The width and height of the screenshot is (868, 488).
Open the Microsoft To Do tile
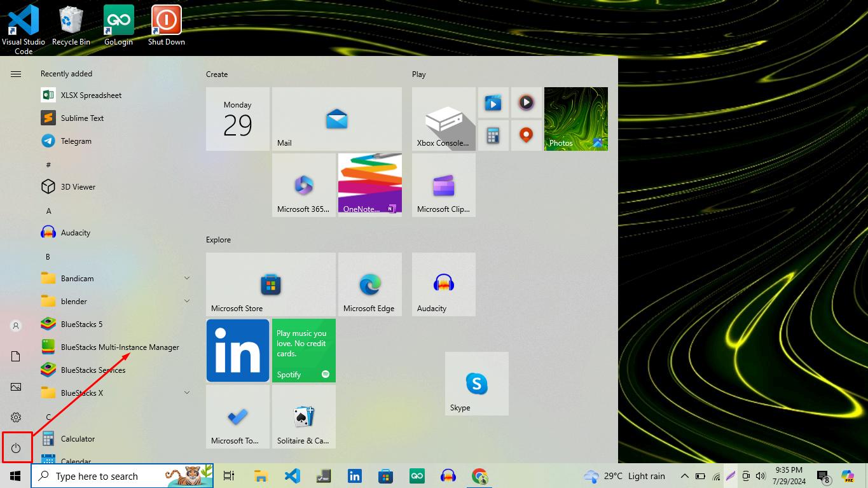point(238,417)
